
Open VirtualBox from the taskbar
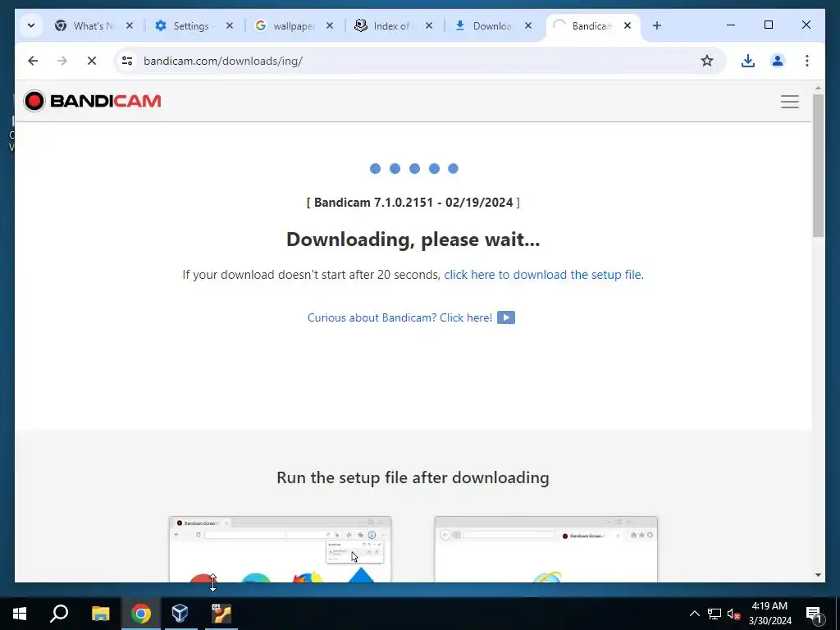click(180, 614)
